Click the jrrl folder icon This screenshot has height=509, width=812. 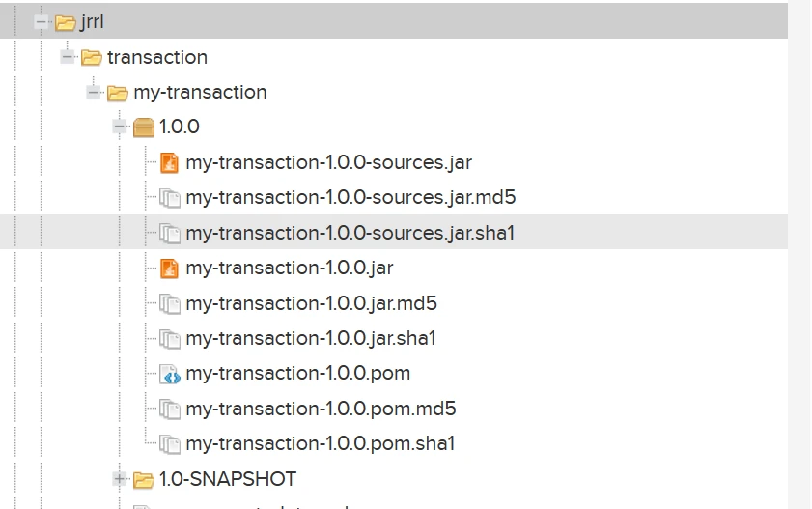66,22
